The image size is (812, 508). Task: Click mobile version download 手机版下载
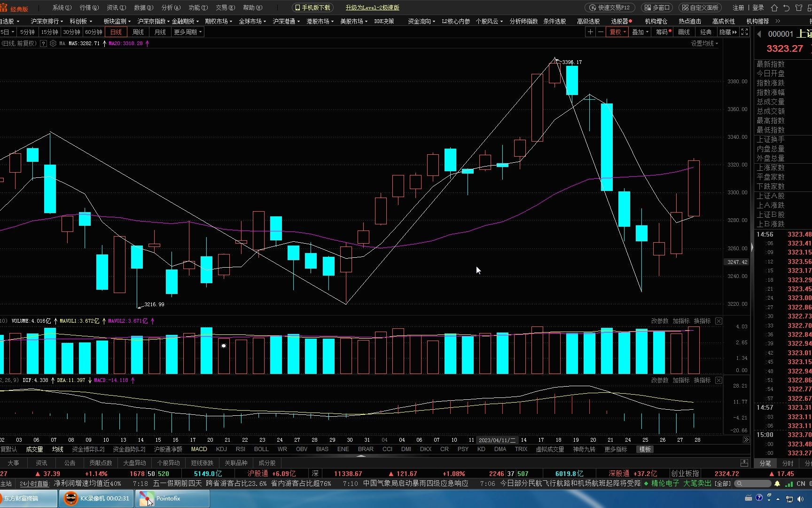312,8
